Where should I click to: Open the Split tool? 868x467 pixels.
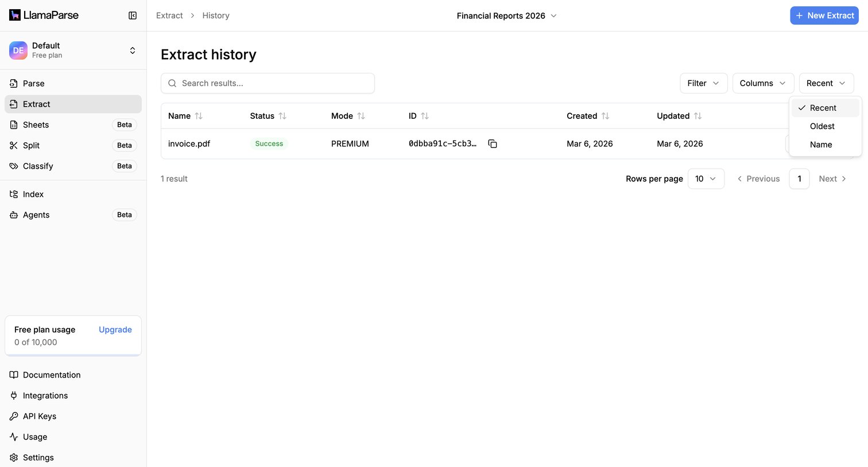73,145
